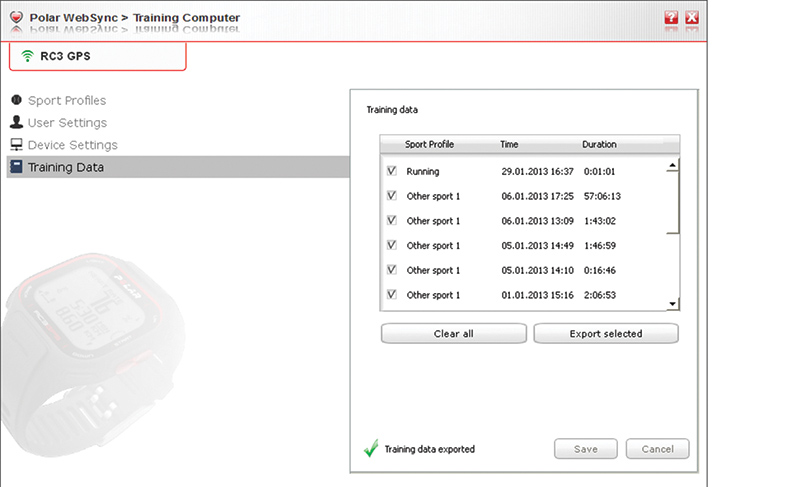Click the Device Settings monitor icon

(16, 144)
